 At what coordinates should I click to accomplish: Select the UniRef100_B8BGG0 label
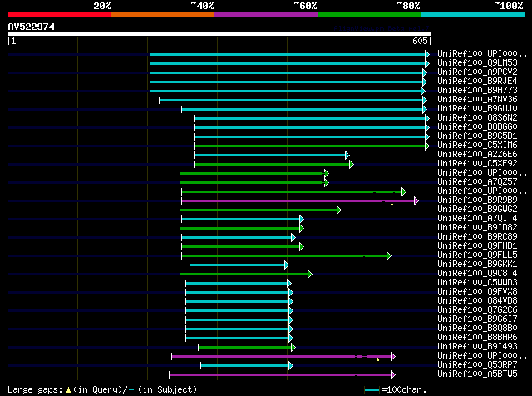pos(477,127)
